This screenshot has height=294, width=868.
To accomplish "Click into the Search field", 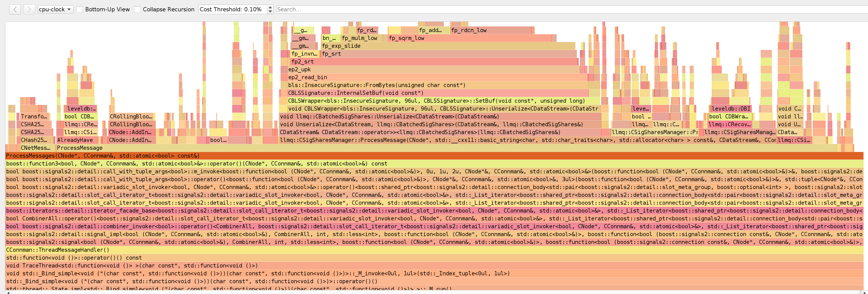I will click(x=572, y=9).
